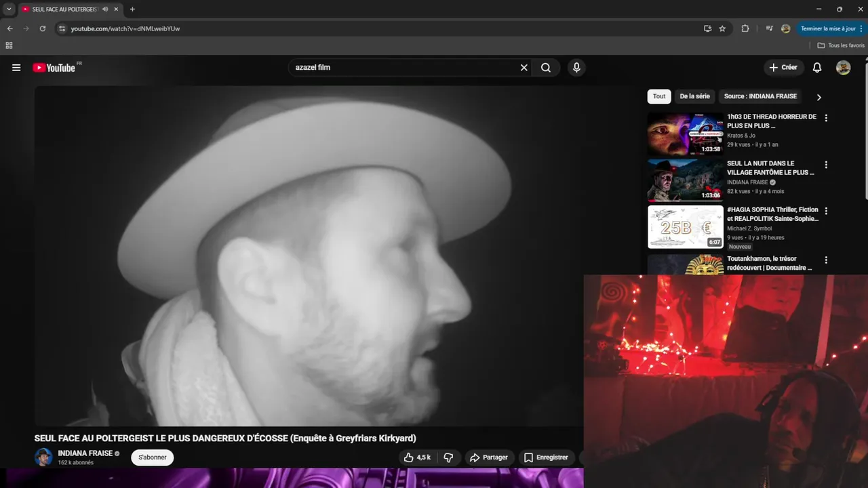Image resolution: width=868 pixels, height=488 pixels.
Task: Go to the YouTube home logo
Action: [54, 68]
